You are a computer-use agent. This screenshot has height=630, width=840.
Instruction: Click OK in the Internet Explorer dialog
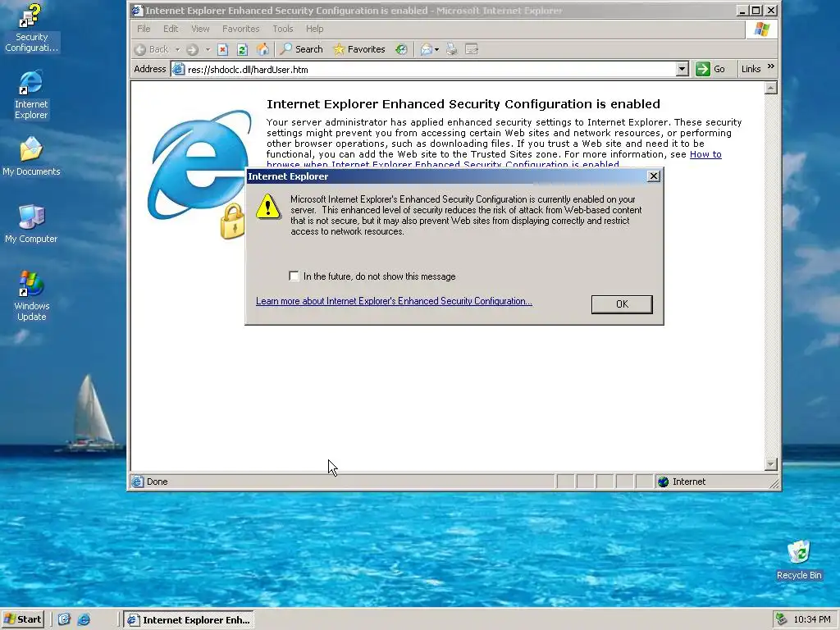click(622, 304)
